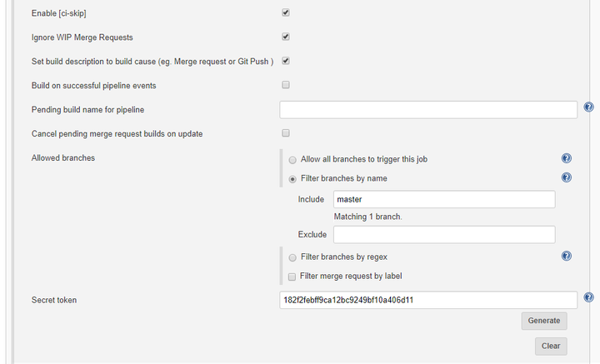The height and width of the screenshot is (364, 600).
Task: Show help for Allow all branches option
Action: click(567, 158)
